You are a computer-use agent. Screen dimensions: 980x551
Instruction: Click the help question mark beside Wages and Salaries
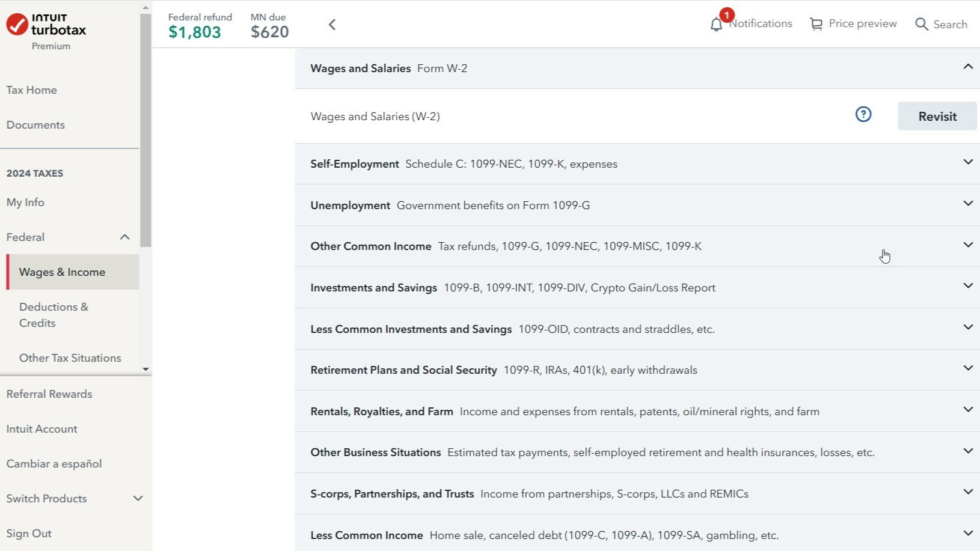pyautogui.click(x=863, y=114)
